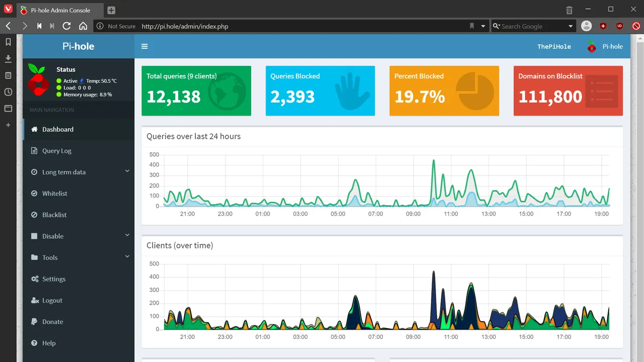Screen dimensions: 644x362
Task: Open the Notes side panel
Action: (8, 75)
